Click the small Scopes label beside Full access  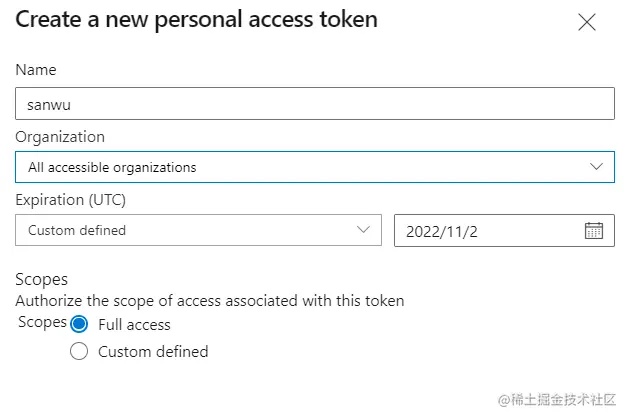(42, 322)
